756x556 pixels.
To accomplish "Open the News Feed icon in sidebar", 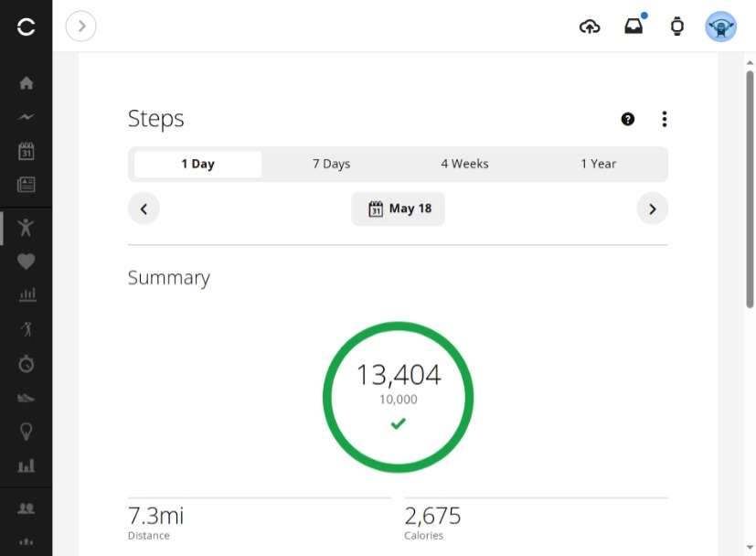I will pyautogui.click(x=26, y=184).
